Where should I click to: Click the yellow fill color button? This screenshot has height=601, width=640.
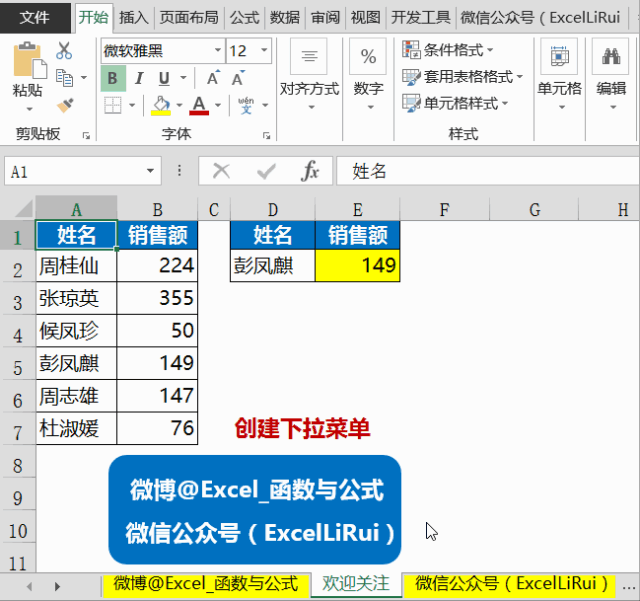click(161, 105)
